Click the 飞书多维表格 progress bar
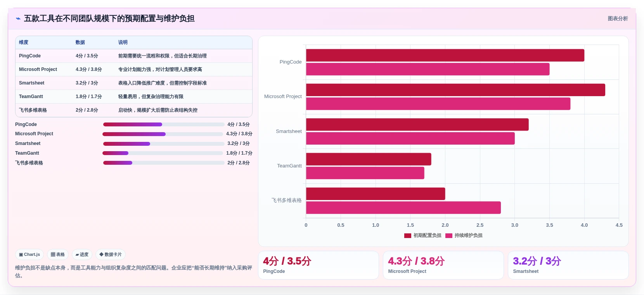 coord(164,163)
